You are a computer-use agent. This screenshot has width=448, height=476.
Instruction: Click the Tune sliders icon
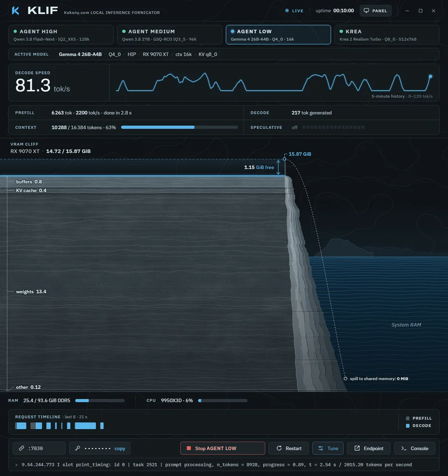(x=321, y=448)
